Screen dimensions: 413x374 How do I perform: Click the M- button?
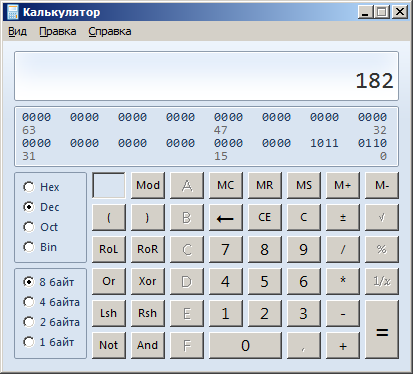coord(382,185)
